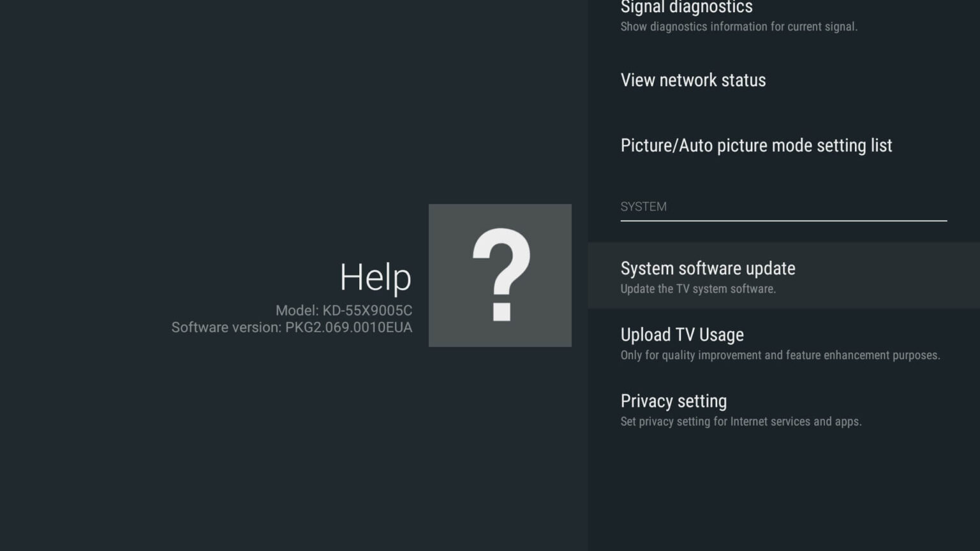Select View network status
The image size is (980, 551).
693,80
